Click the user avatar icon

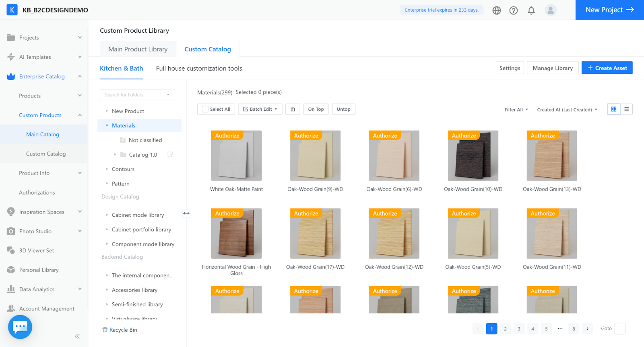(x=550, y=10)
